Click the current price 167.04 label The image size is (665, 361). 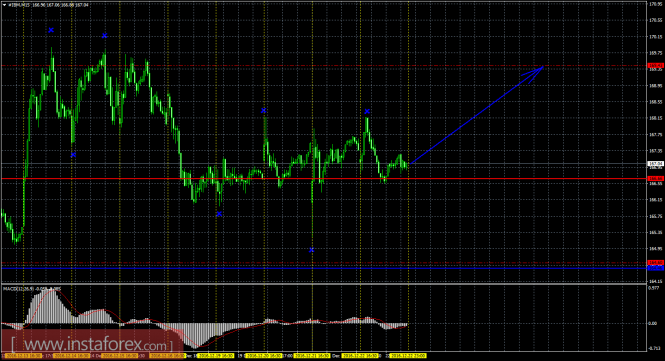pyautogui.click(x=656, y=163)
